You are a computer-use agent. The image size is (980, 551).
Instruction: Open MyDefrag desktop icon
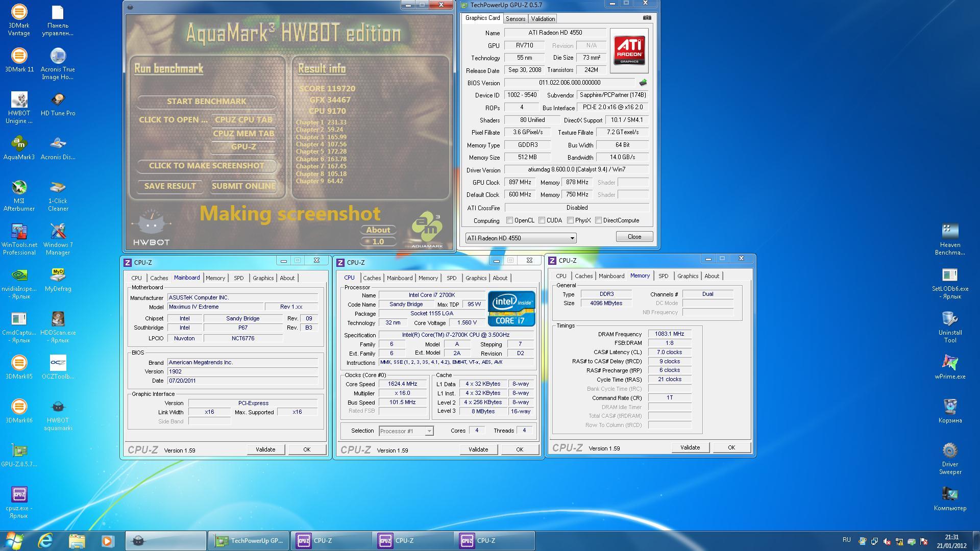58,280
